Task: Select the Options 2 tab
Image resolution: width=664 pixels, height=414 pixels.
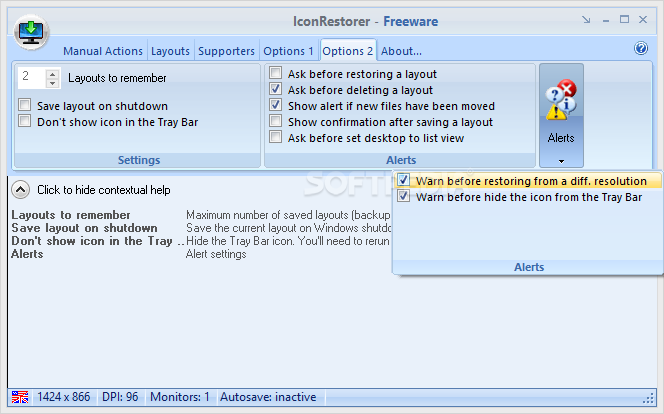Action: coord(348,51)
